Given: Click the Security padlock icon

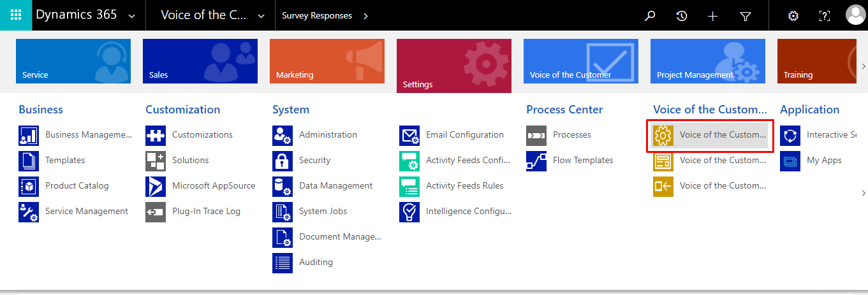Looking at the screenshot, I should click(283, 161).
